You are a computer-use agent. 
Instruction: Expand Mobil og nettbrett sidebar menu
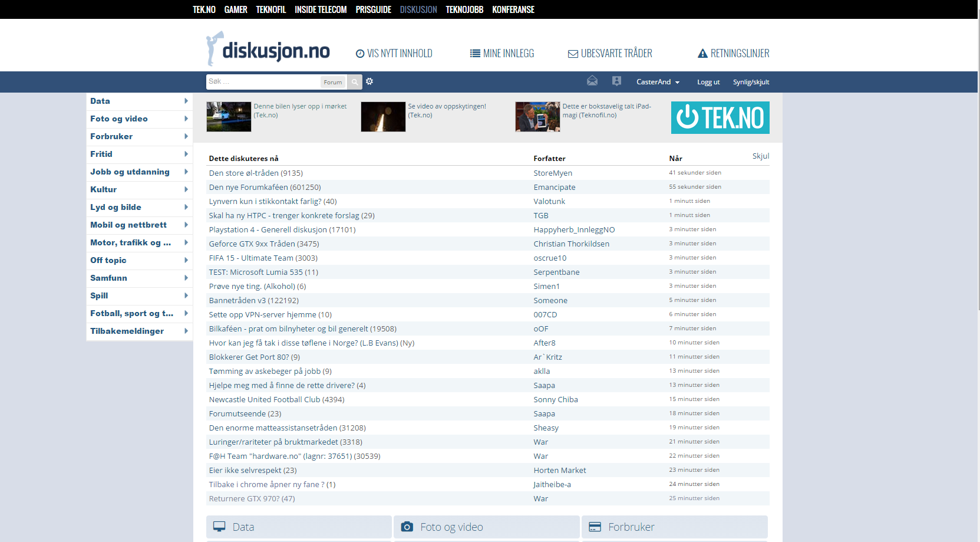coord(186,225)
